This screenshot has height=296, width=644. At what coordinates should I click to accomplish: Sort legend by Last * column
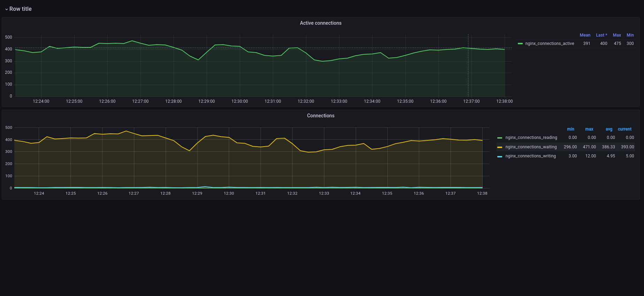601,35
